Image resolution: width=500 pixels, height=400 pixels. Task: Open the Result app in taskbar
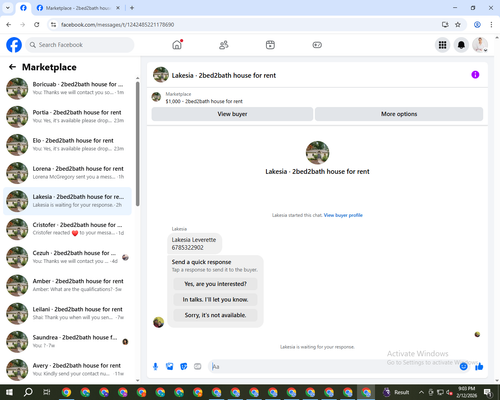coord(396,392)
